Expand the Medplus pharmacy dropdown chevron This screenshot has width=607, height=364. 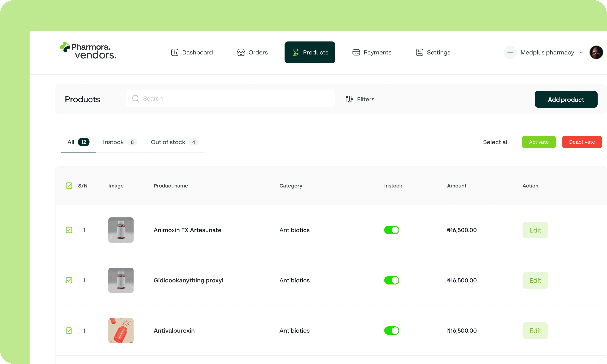coord(581,53)
